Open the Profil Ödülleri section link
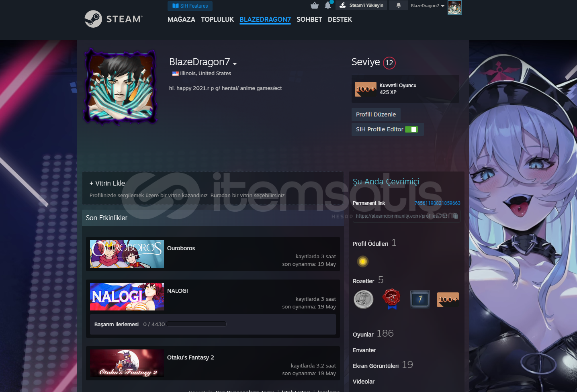The width and height of the screenshot is (577, 392). pyautogui.click(x=370, y=244)
